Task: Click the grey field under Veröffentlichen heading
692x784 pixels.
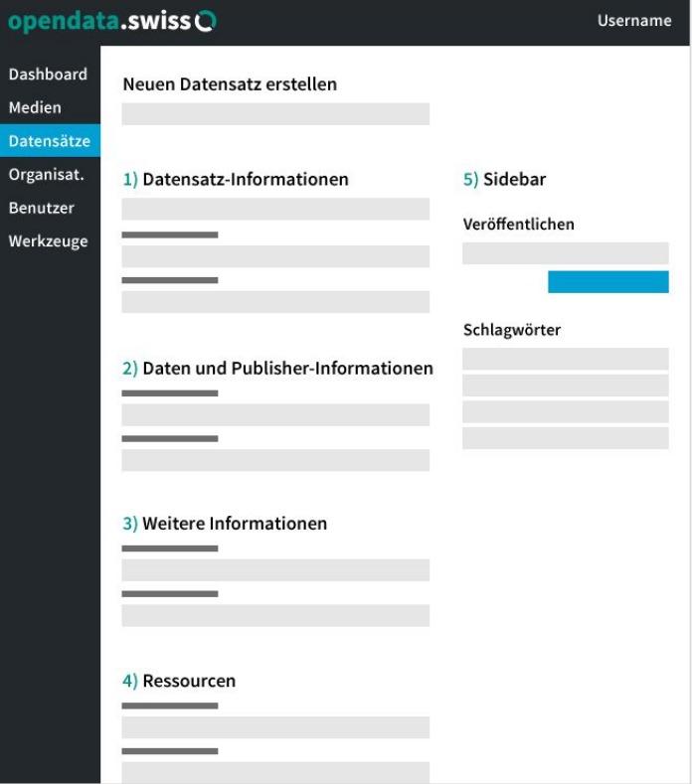Action: (x=566, y=253)
